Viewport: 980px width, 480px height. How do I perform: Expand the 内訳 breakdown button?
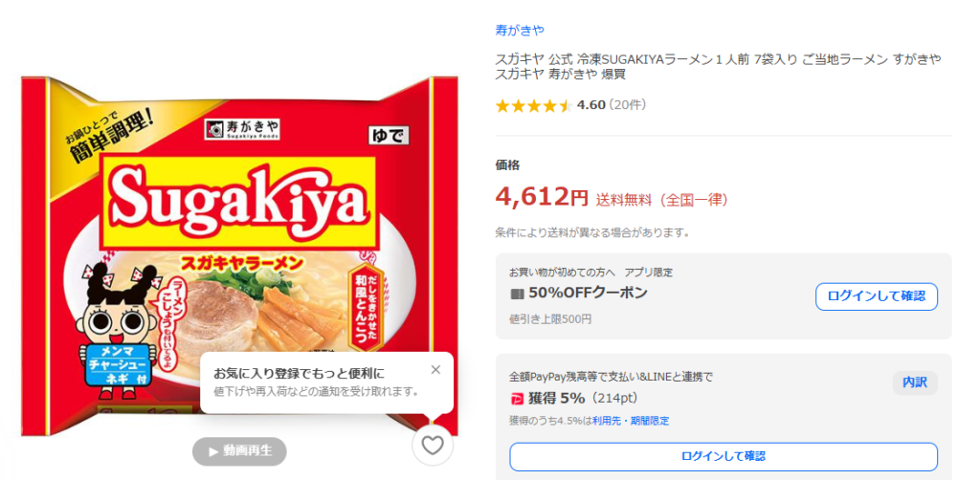[914, 382]
